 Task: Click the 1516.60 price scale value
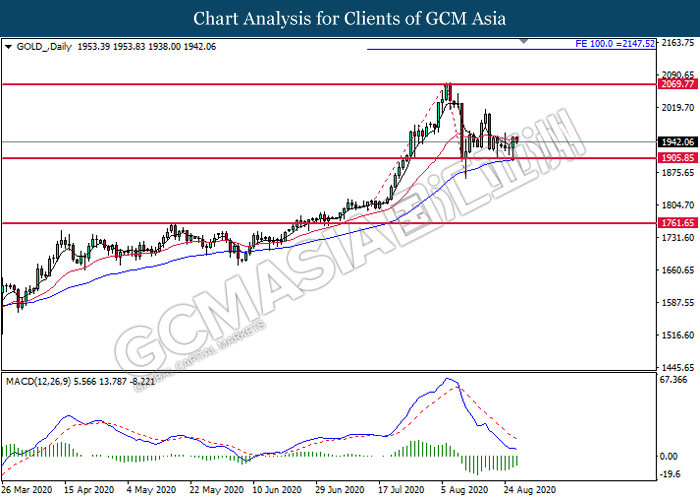(x=678, y=335)
